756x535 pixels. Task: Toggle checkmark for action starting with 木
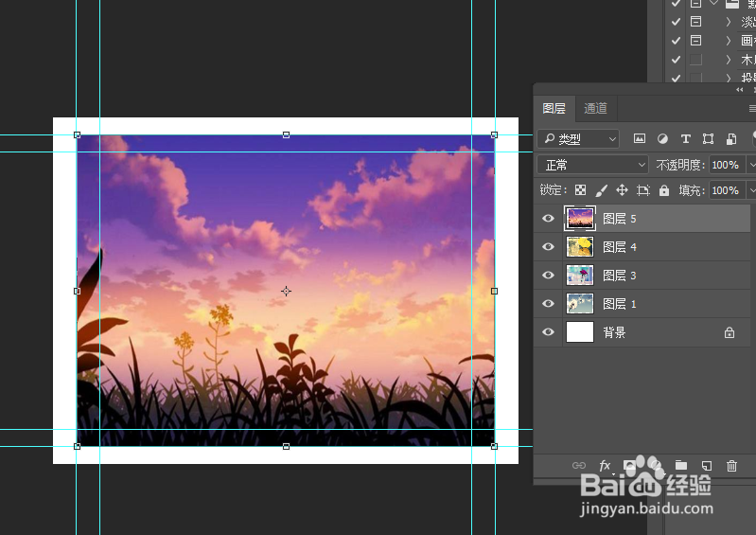[x=676, y=60]
